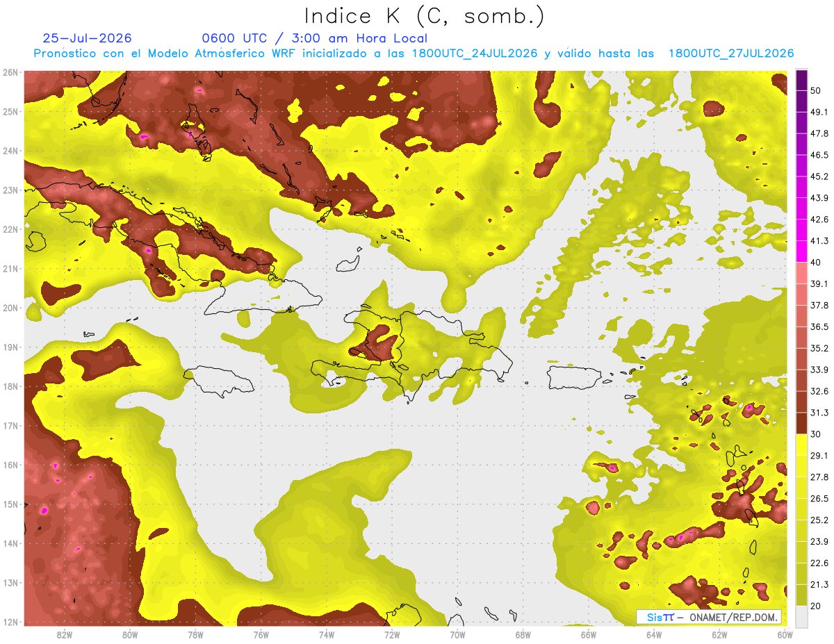834x644 pixels.
Task: Click the '68W' longitude label
Action: point(523,635)
